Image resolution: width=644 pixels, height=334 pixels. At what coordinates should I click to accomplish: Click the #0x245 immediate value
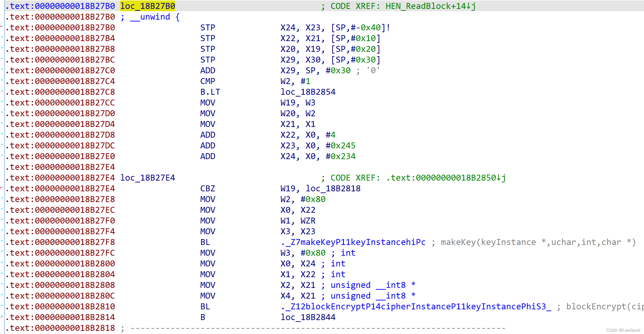pos(340,145)
